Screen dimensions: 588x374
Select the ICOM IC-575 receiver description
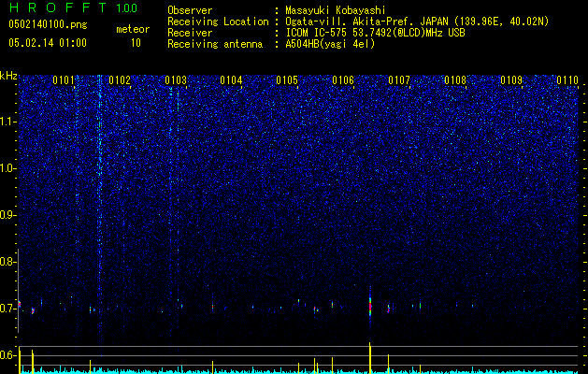point(375,33)
